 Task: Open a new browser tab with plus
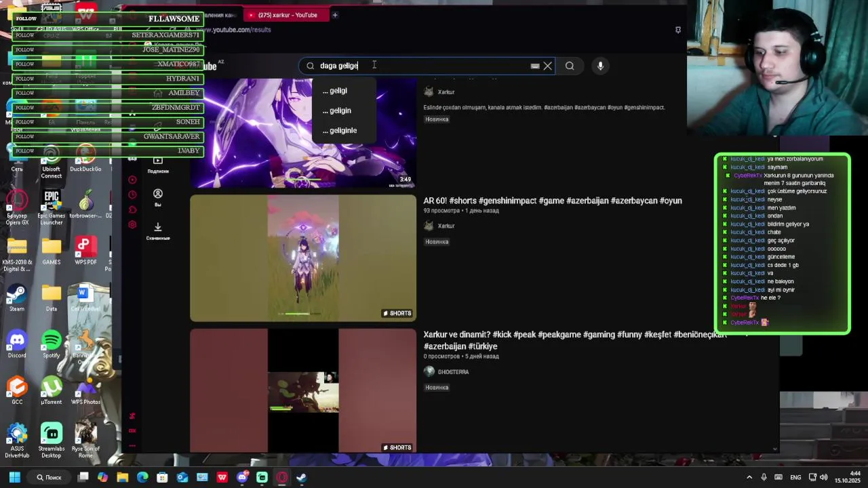[334, 15]
